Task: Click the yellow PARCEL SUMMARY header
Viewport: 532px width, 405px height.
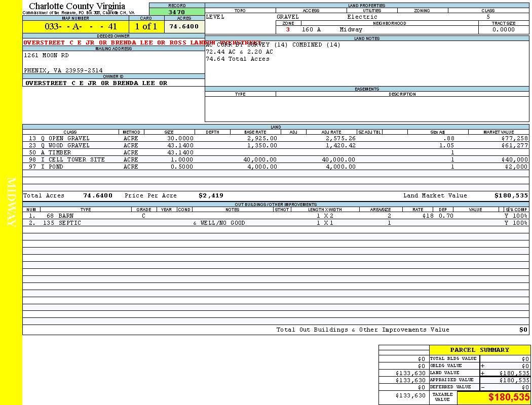Action: (479, 350)
